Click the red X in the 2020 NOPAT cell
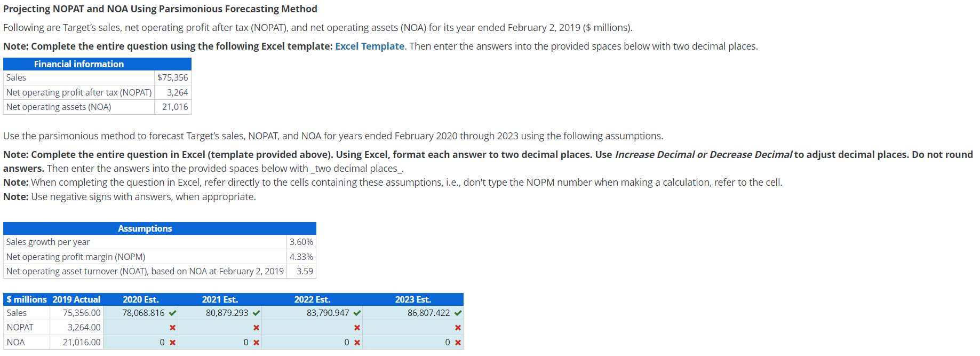Viewport: 980px width, 356px height. tap(172, 327)
